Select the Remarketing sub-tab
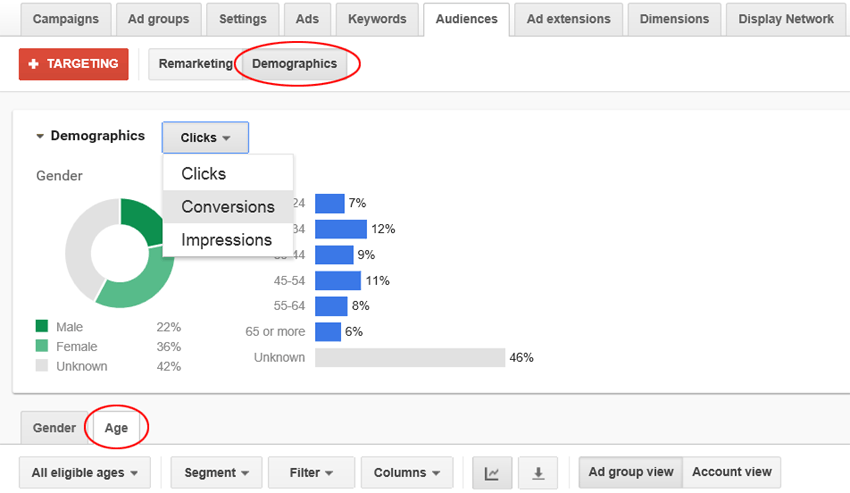This screenshot has height=493, width=850. click(x=195, y=64)
